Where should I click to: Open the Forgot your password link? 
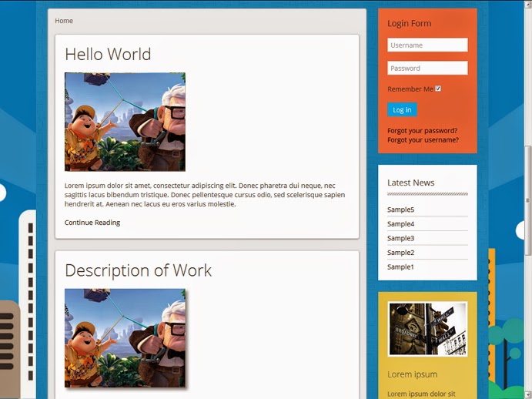point(422,131)
